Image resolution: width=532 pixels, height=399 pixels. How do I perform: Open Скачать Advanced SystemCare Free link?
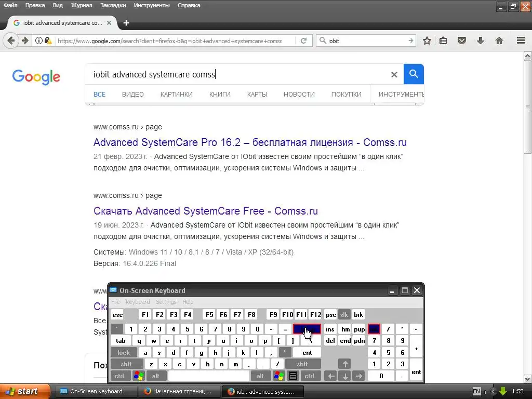tap(206, 211)
